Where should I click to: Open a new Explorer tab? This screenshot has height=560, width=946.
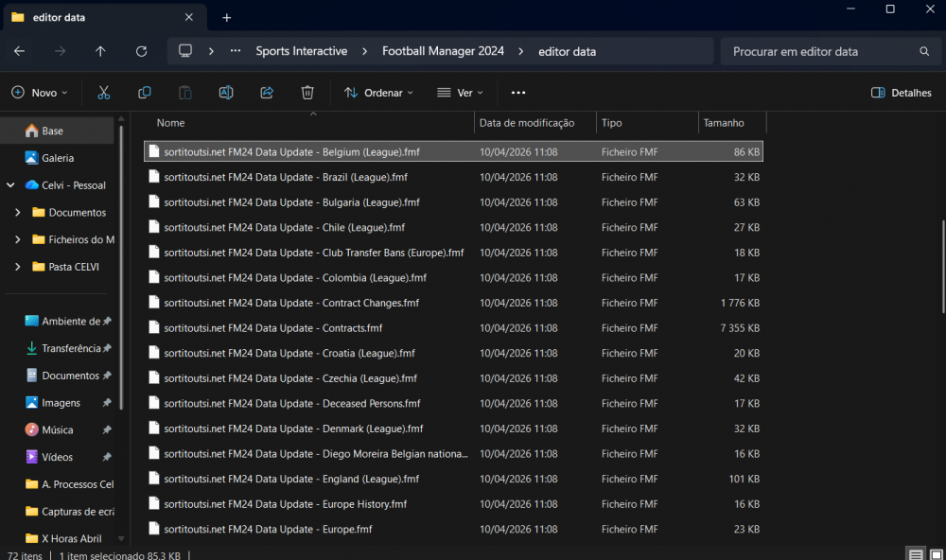pyautogui.click(x=226, y=17)
